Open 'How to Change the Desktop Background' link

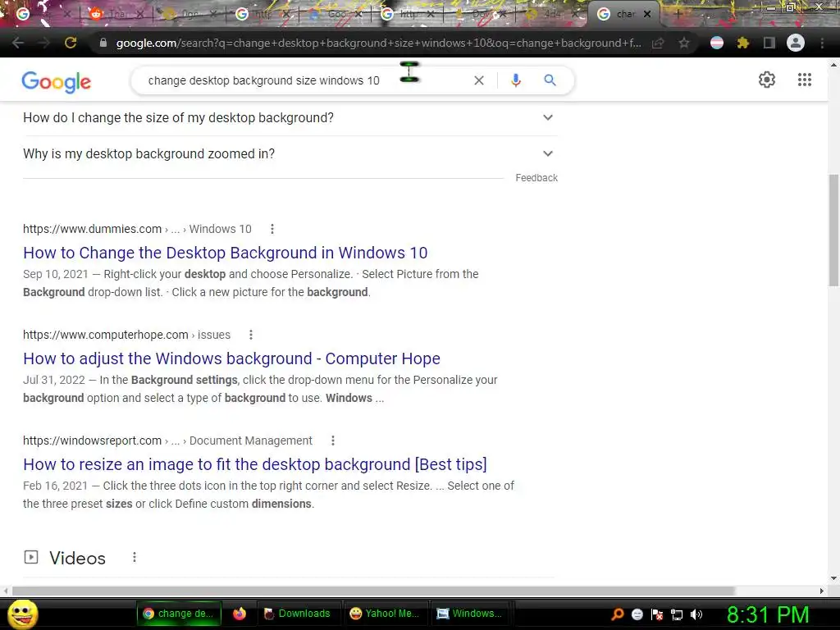225,253
